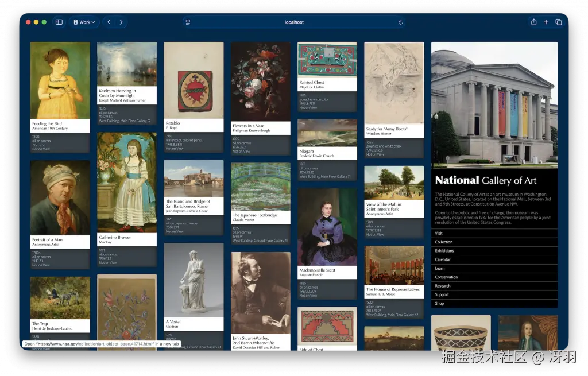This screenshot has height=376, width=588.
Task: Click the National Gallery of Art heading
Action: pos(486,180)
